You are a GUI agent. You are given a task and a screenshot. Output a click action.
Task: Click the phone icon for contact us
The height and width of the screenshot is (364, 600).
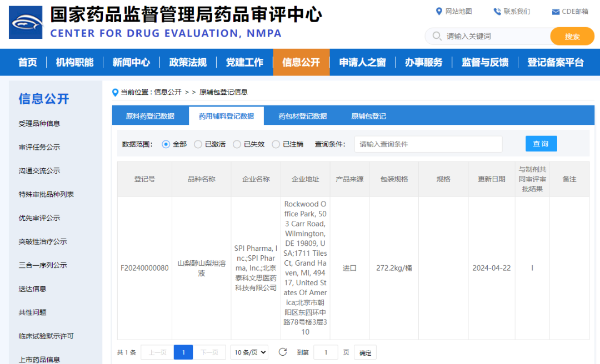497,12
